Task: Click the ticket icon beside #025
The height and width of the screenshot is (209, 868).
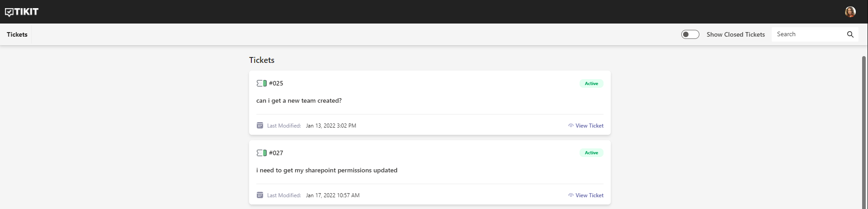Action: coord(261,83)
